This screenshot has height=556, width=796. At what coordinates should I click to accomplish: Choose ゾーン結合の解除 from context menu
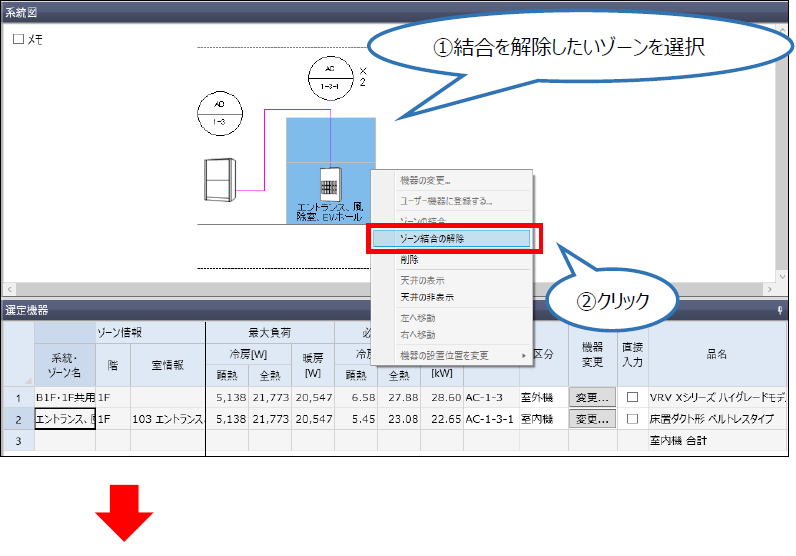(451, 239)
